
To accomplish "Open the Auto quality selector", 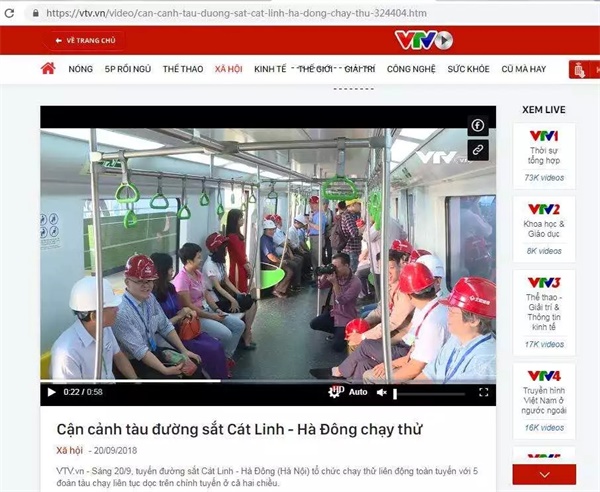I will click(358, 392).
